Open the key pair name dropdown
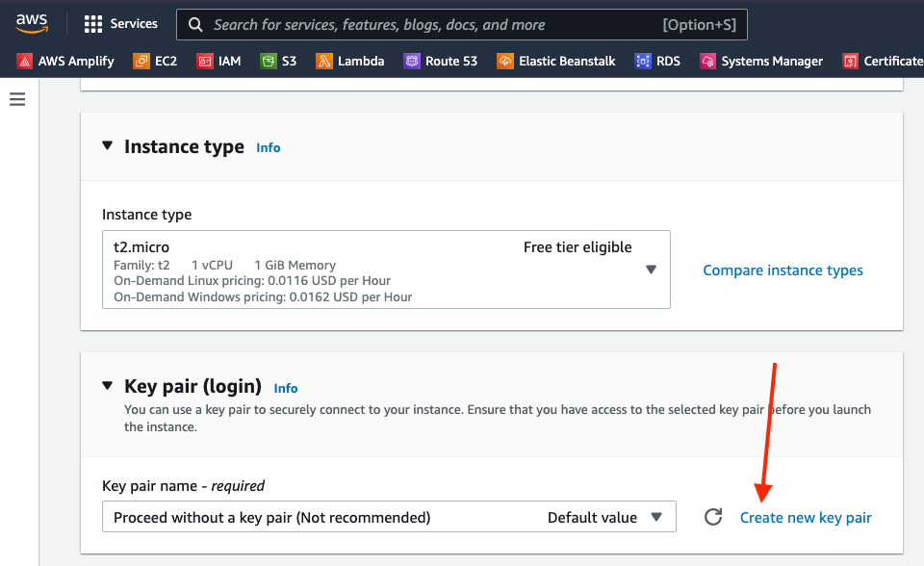 pos(659,517)
